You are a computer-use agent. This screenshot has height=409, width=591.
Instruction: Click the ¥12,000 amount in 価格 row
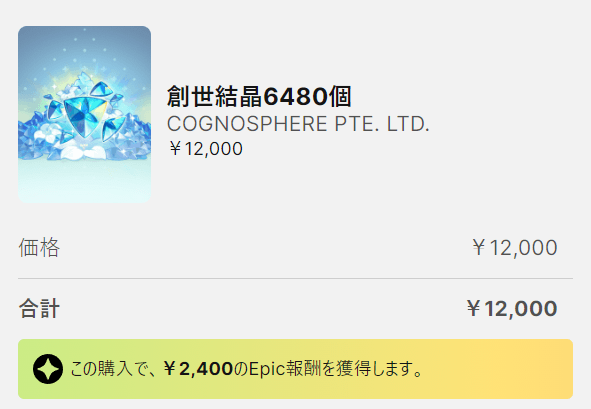click(x=514, y=248)
